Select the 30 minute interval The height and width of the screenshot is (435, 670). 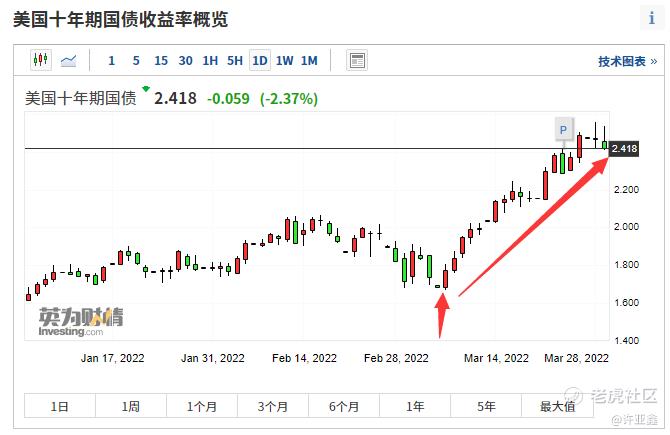point(185,61)
